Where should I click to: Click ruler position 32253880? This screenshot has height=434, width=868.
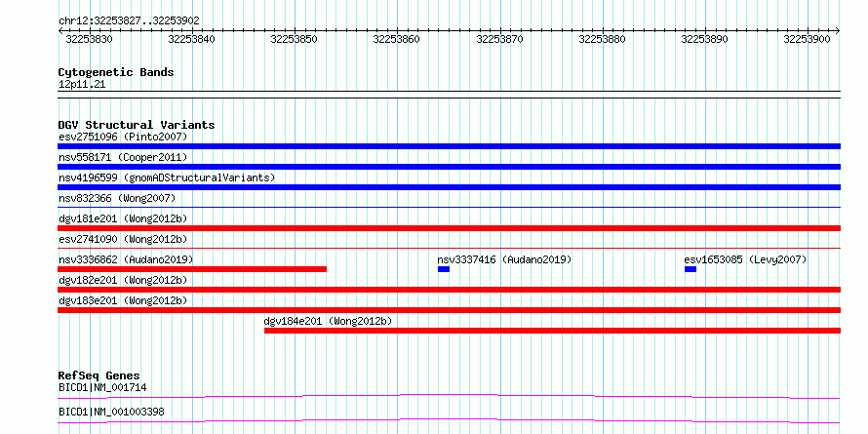click(x=603, y=39)
